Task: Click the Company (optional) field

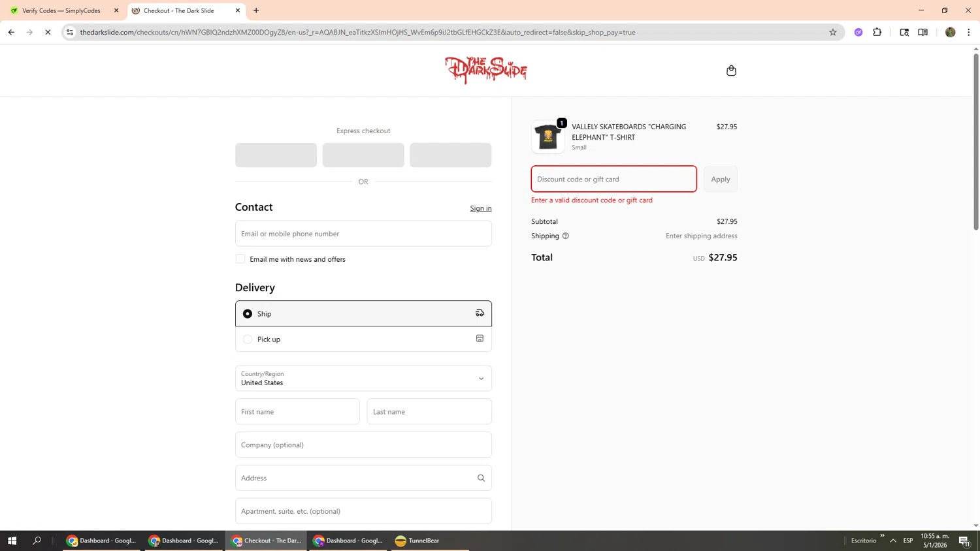Action: [363, 445]
